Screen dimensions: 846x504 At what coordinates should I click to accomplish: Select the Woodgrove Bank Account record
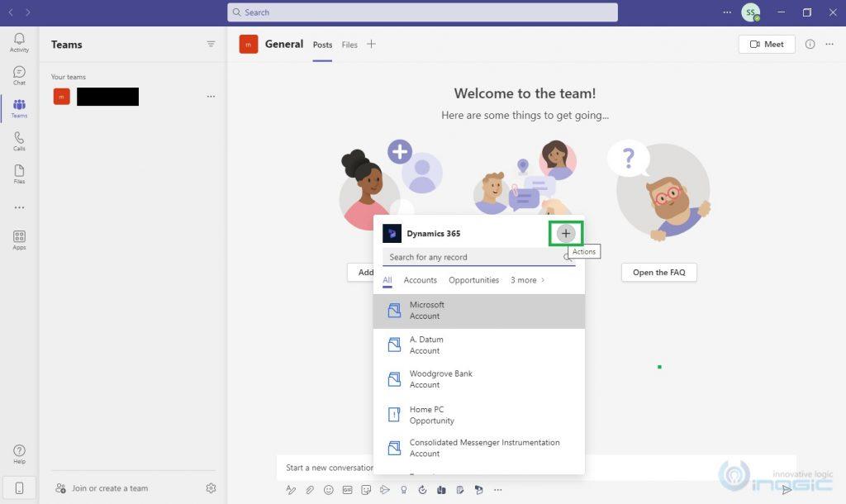(x=479, y=378)
